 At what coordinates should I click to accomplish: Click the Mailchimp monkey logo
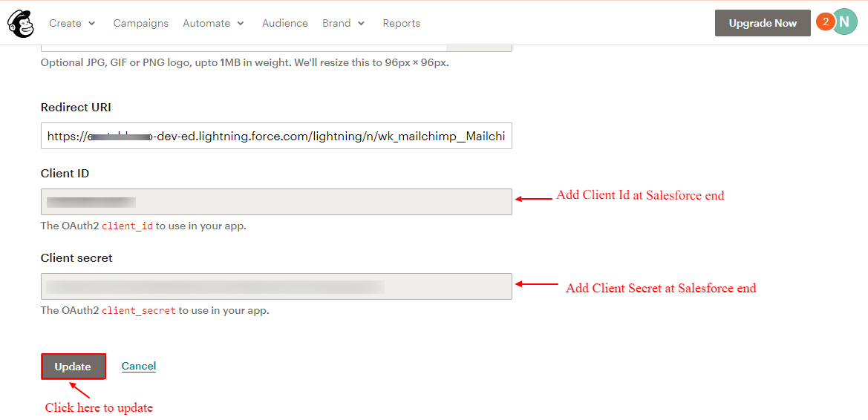(21, 24)
